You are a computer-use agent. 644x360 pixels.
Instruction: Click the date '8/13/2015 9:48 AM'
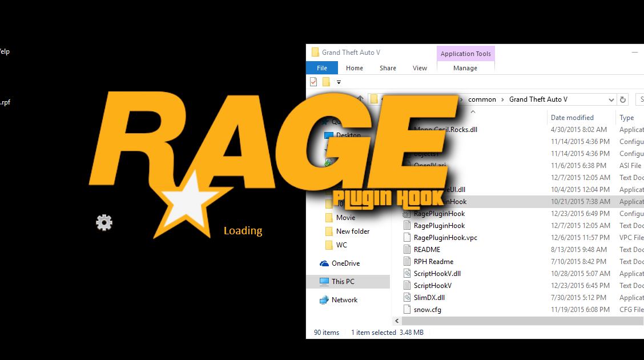[579, 250]
